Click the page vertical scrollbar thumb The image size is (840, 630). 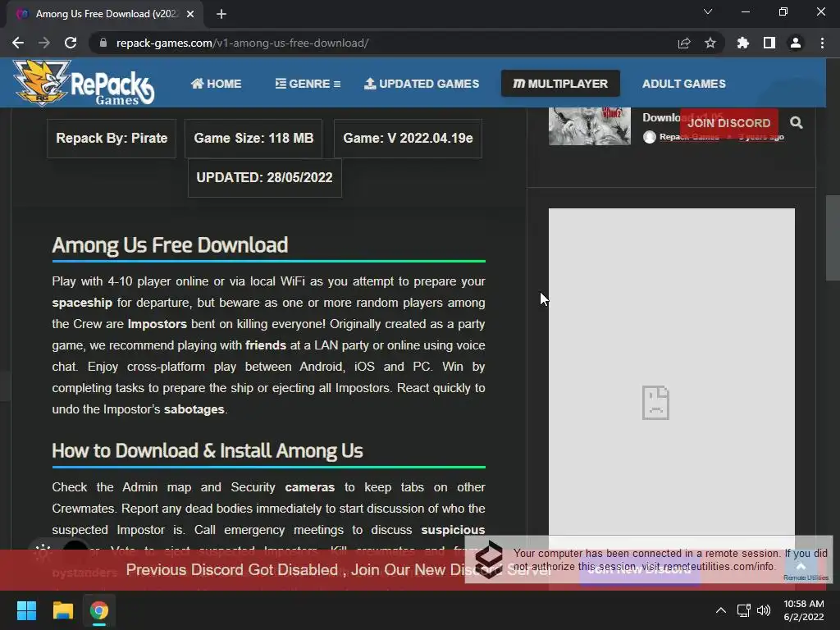(x=833, y=237)
